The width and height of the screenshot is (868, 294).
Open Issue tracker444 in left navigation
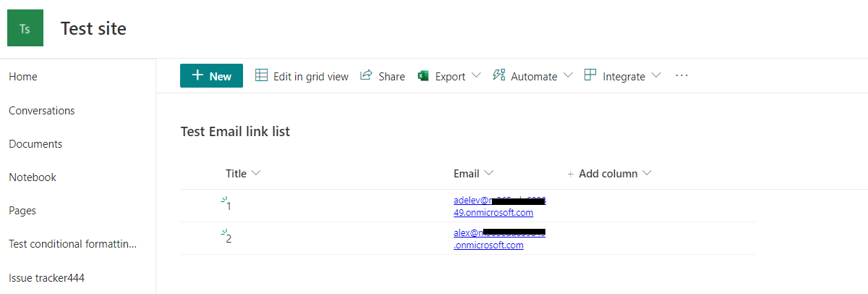[47, 277]
